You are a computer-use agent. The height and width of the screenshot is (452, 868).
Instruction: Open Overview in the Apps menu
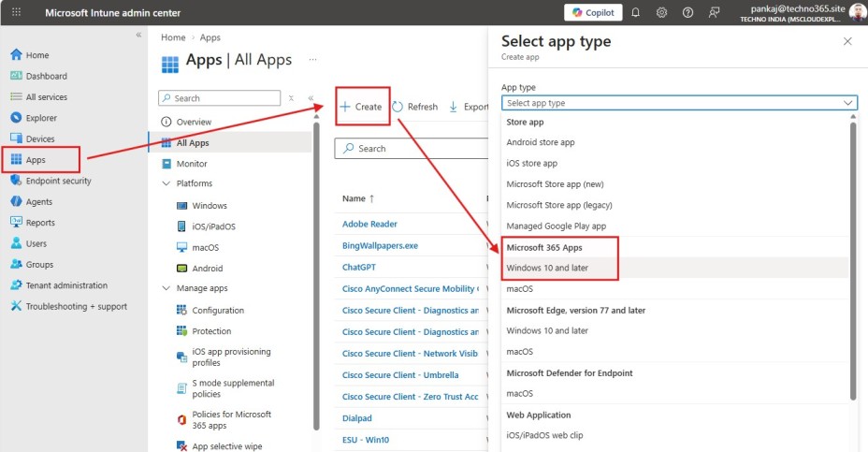(186, 122)
